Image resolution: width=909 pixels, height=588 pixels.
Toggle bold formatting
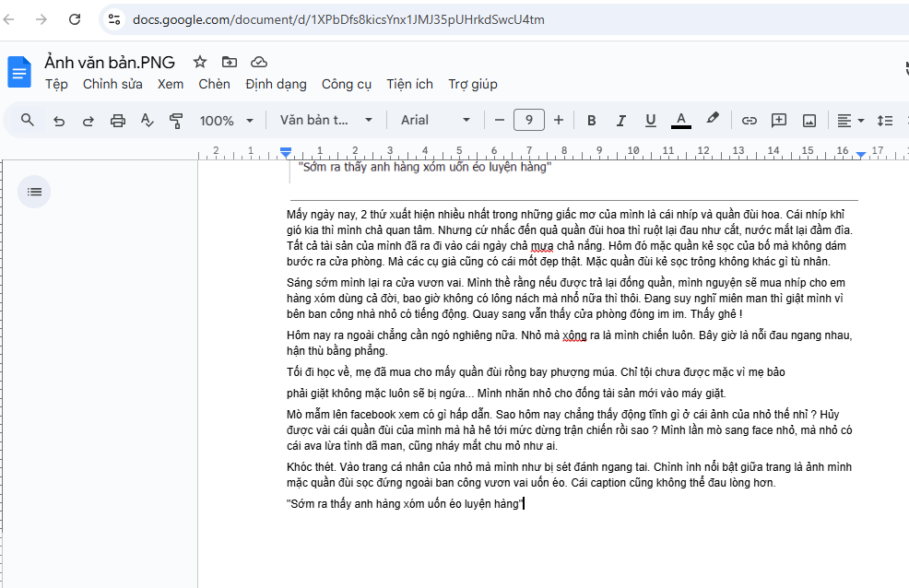592,121
